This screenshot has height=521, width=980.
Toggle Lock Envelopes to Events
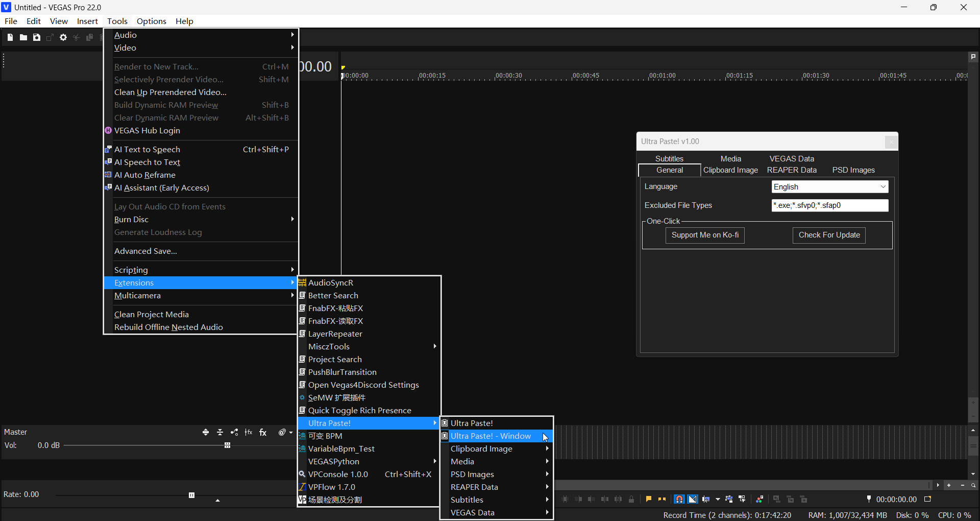[x=729, y=499]
